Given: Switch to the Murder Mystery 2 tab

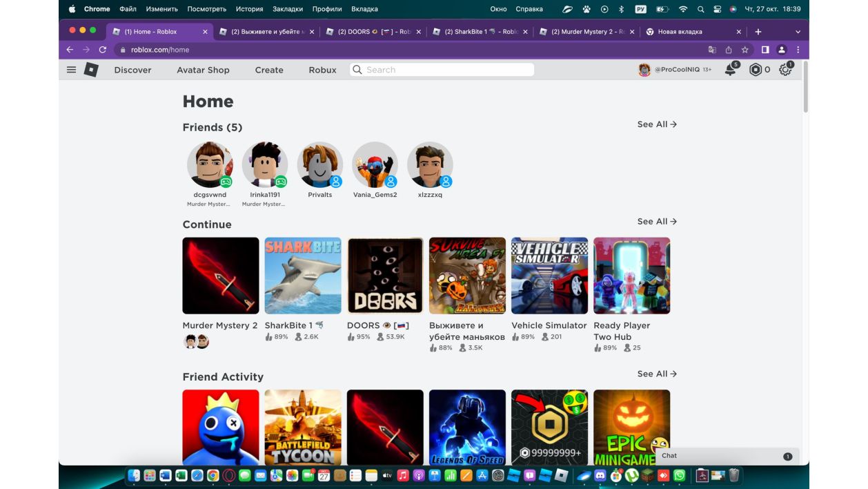Looking at the screenshot, I should point(586,32).
